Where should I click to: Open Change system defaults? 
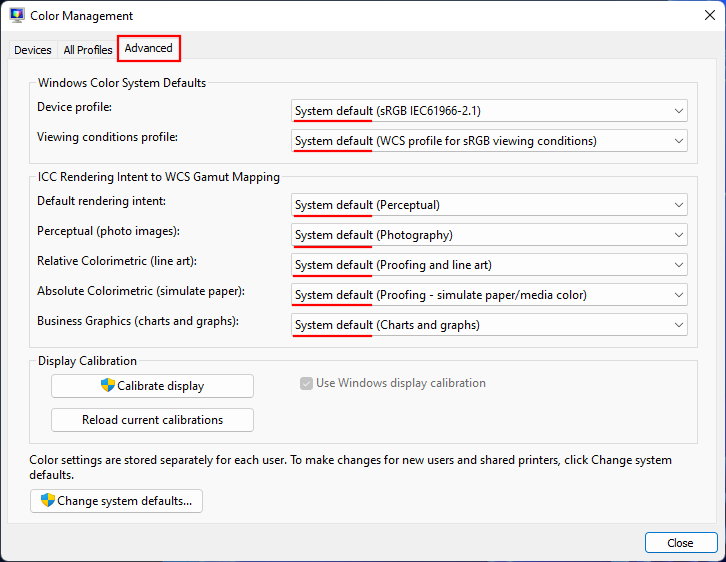click(x=116, y=501)
